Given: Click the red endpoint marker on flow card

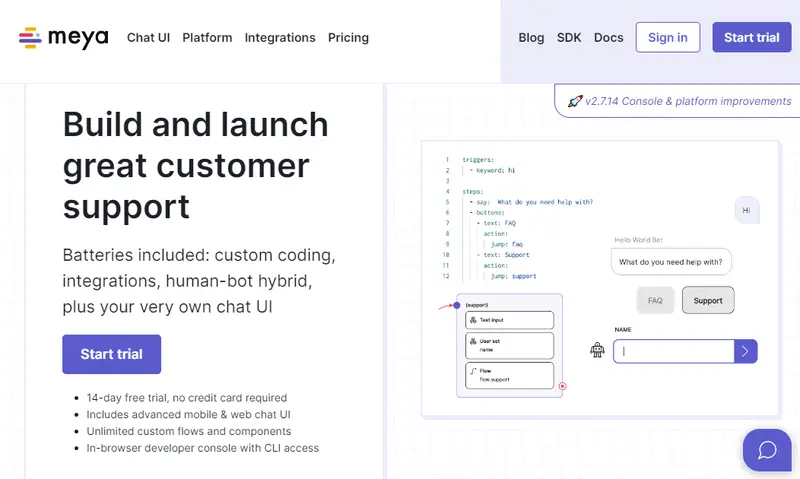Looking at the screenshot, I should pyautogui.click(x=562, y=385).
